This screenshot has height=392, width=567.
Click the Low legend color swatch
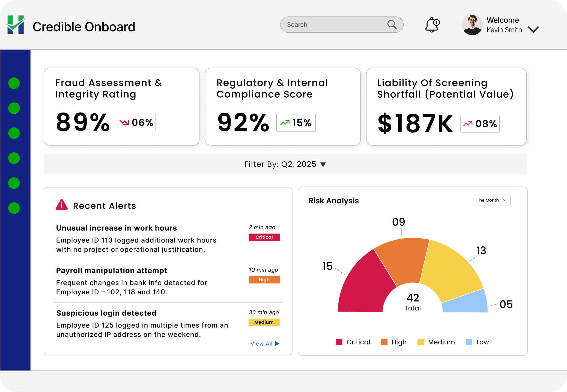pyautogui.click(x=469, y=342)
